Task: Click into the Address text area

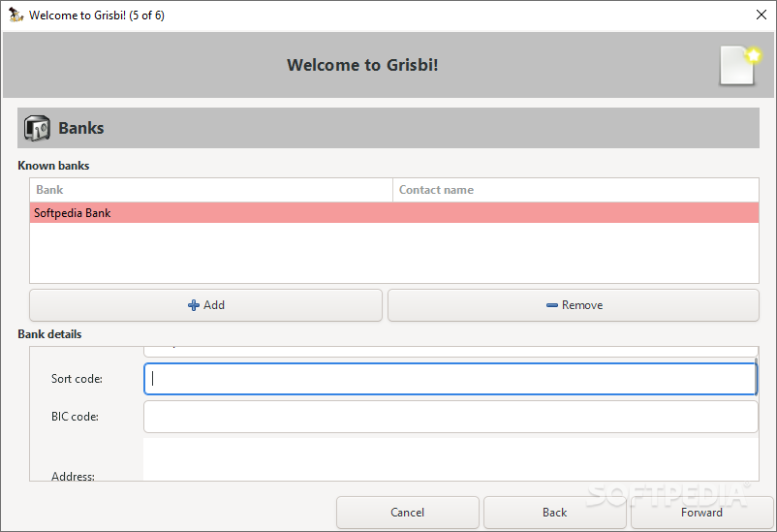Action: point(451,459)
